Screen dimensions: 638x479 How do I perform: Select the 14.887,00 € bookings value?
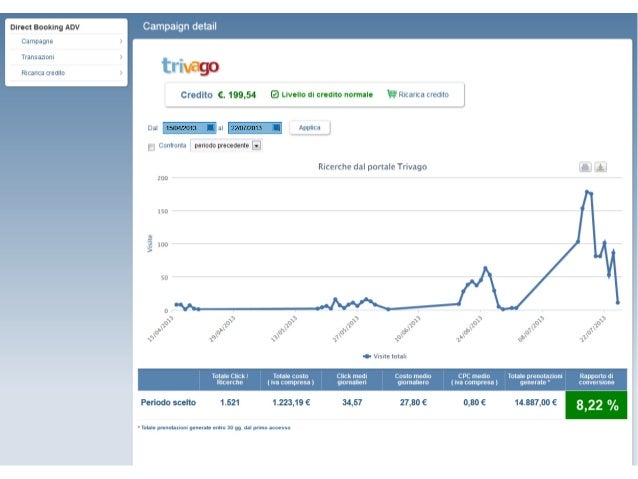[x=535, y=402]
